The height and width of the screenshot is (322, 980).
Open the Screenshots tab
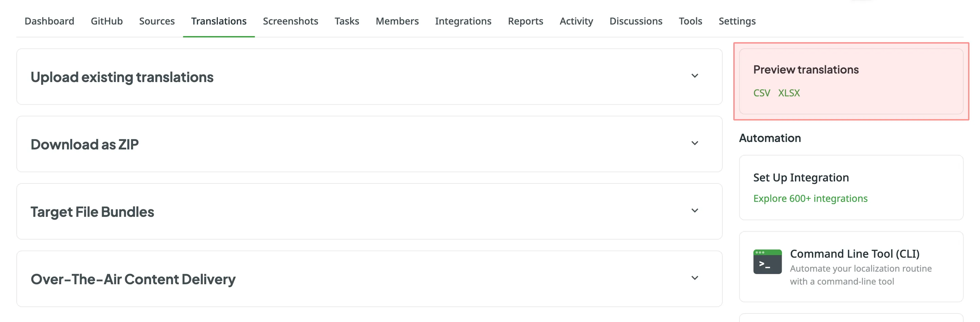290,21
